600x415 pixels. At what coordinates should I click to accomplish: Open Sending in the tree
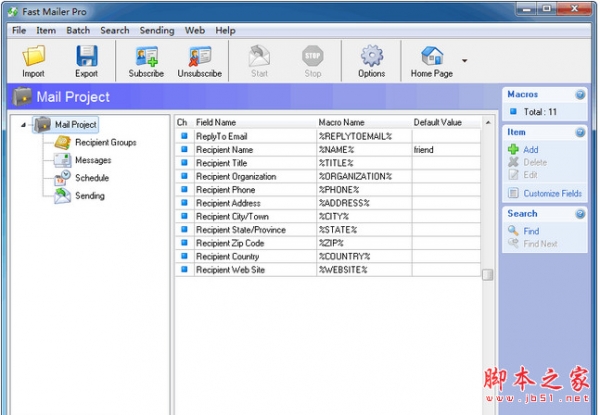click(x=90, y=195)
